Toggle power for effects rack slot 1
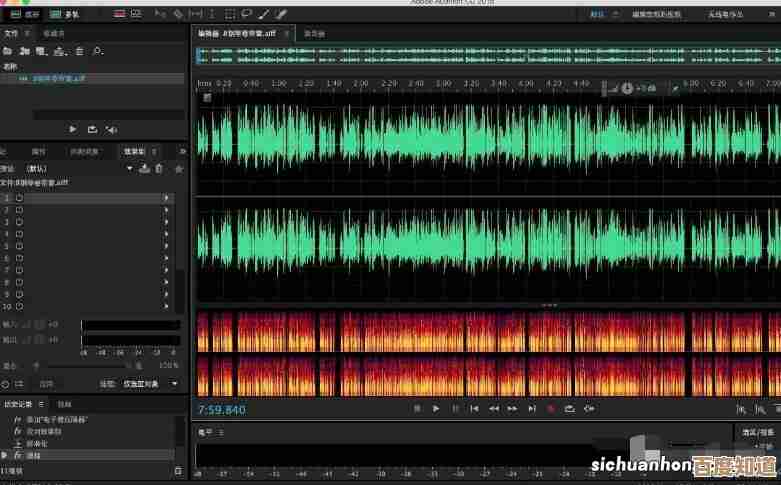Image resolution: width=781 pixels, height=485 pixels. point(19,198)
